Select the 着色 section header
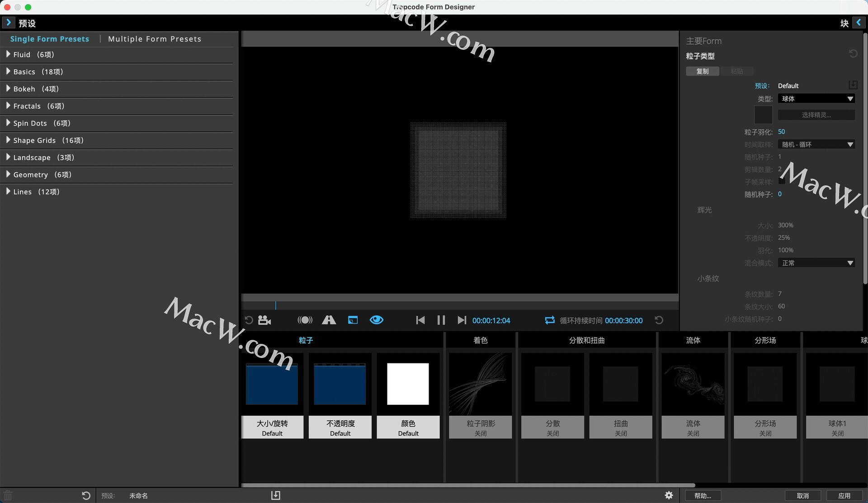 pyautogui.click(x=480, y=340)
